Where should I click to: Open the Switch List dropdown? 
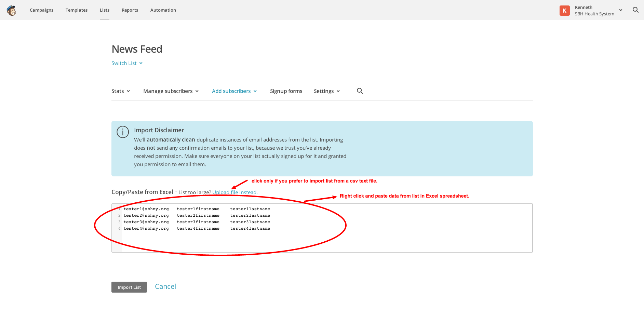click(x=127, y=63)
